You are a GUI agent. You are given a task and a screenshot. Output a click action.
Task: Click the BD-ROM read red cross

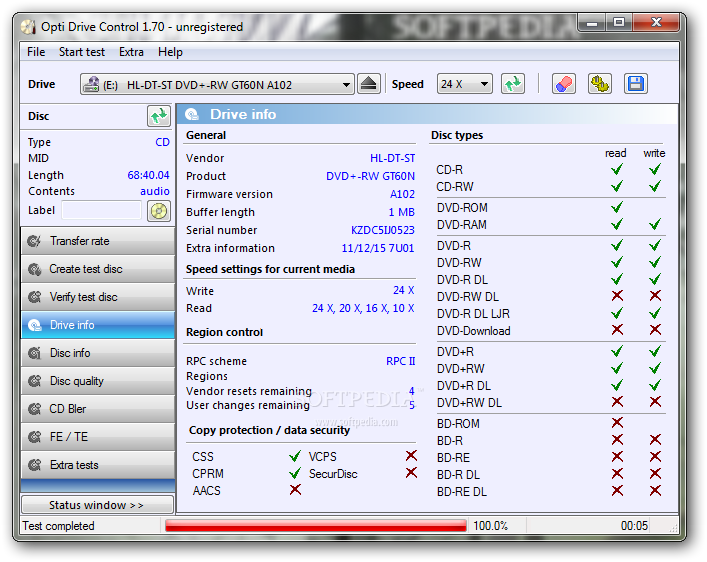pos(617,423)
